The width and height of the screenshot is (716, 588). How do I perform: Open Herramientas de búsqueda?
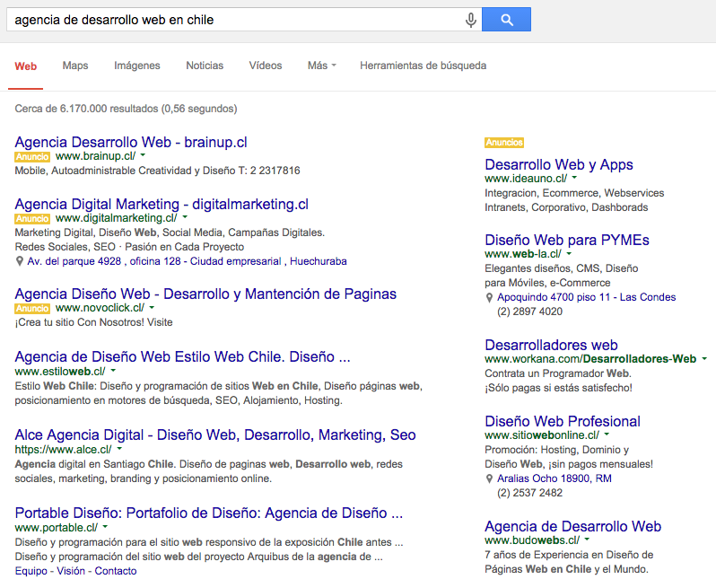pos(423,66)
